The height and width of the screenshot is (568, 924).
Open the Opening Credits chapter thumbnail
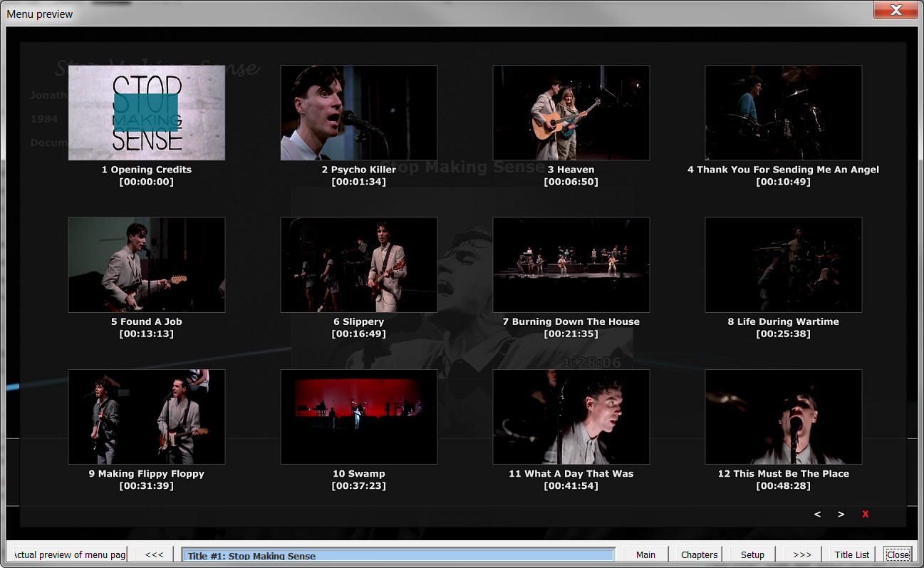point(147,113)
